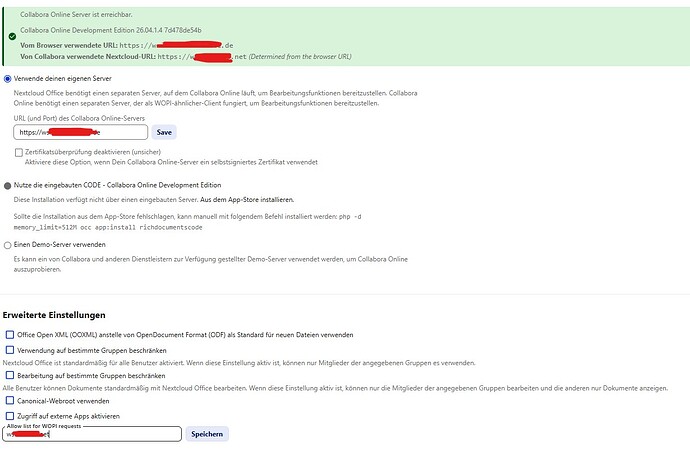Click the 'Von Collabora verwendete Nextcloud-URL' line

[x=186, y=56]
